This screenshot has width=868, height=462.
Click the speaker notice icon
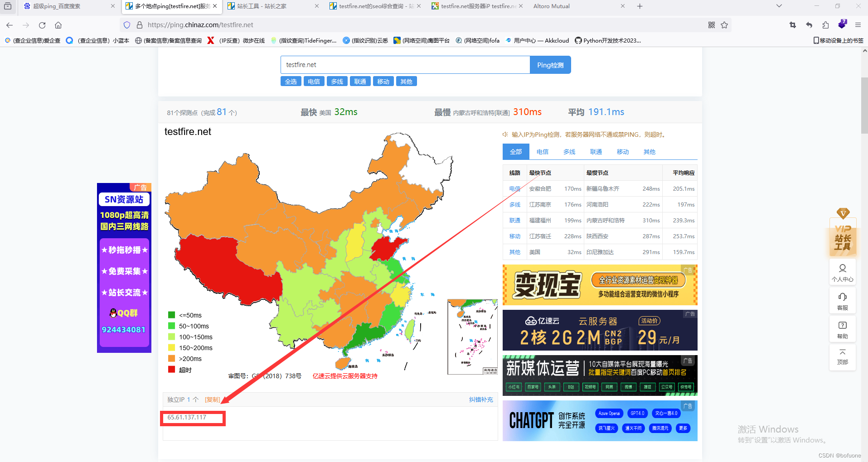click(x=505, y=135)
